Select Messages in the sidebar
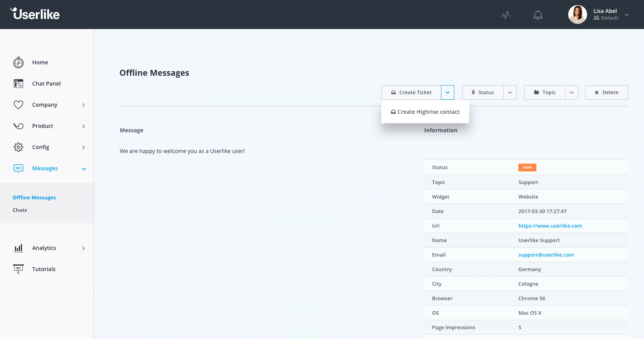The height and width of the screenshot is (339, 644). click(x=45, y=168)
